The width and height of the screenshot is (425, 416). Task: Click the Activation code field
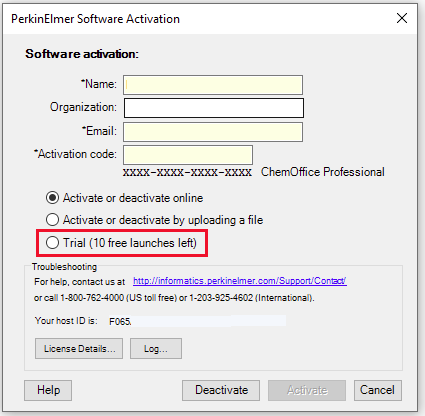click(x=188, y=155)
